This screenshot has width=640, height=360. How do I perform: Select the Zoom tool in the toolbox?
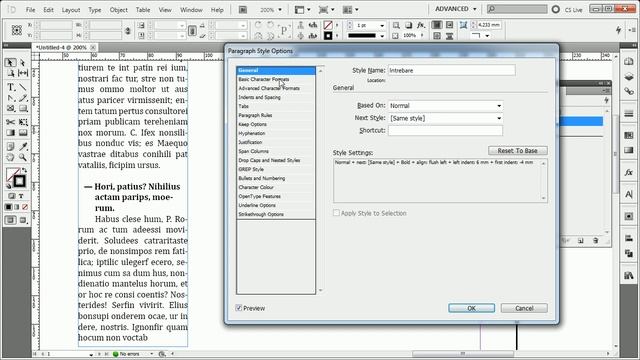tap(23, 157)
